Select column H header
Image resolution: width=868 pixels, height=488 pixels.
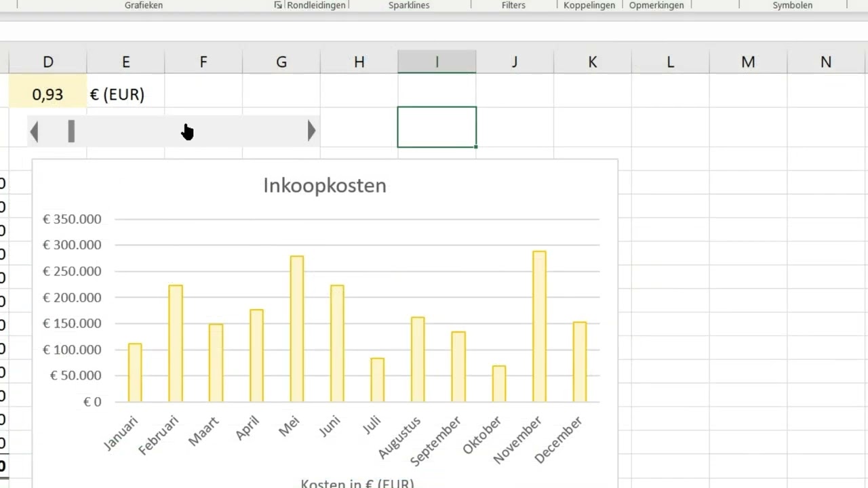point(359,62)
